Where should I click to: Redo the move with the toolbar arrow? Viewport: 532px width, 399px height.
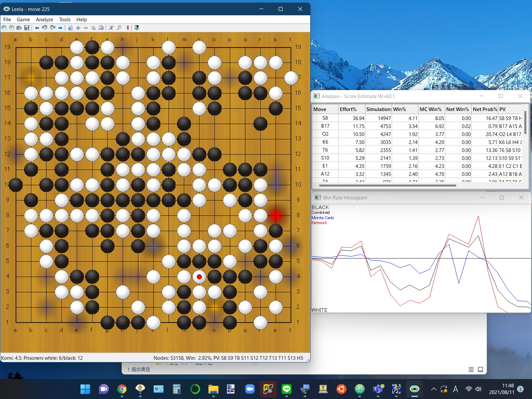[53, 28]
